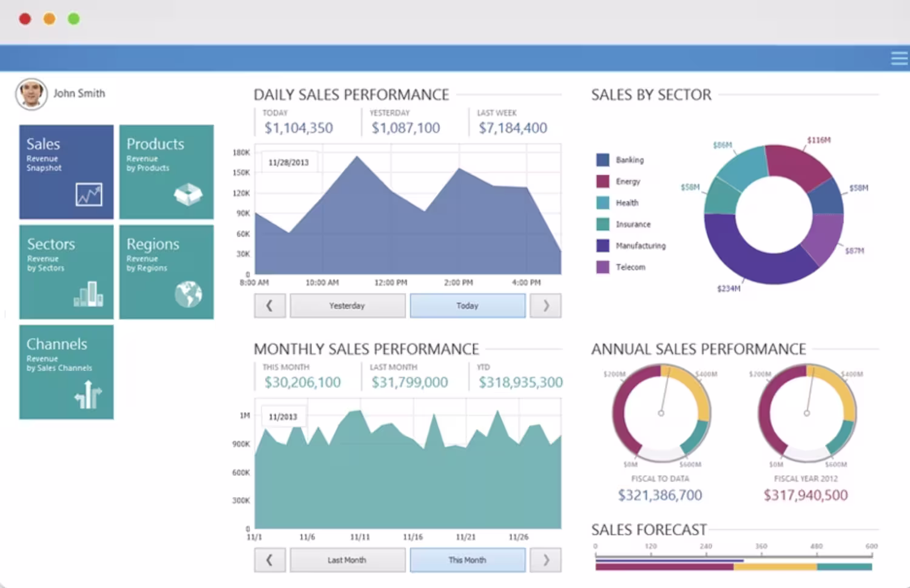Switch monthly chart to Last Month
The height and width of the screenshot is (588, 910).
click(x=348, y=560)
